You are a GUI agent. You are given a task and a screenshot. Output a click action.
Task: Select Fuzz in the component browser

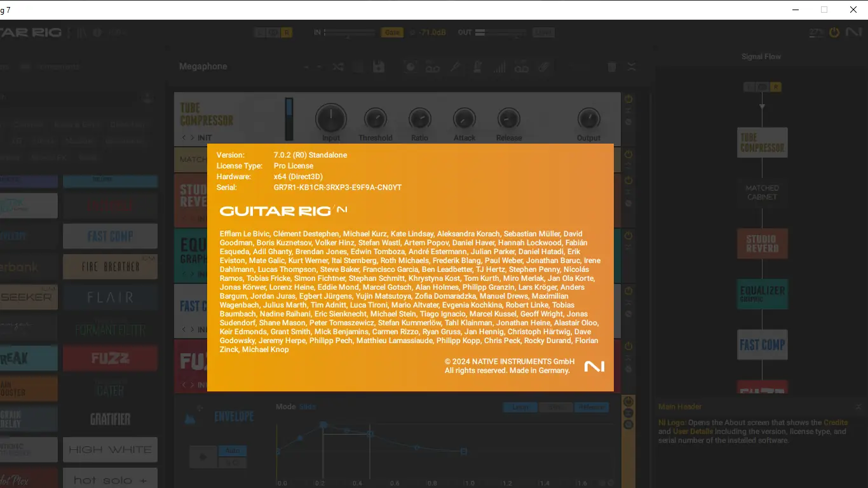tap(110, 358)
